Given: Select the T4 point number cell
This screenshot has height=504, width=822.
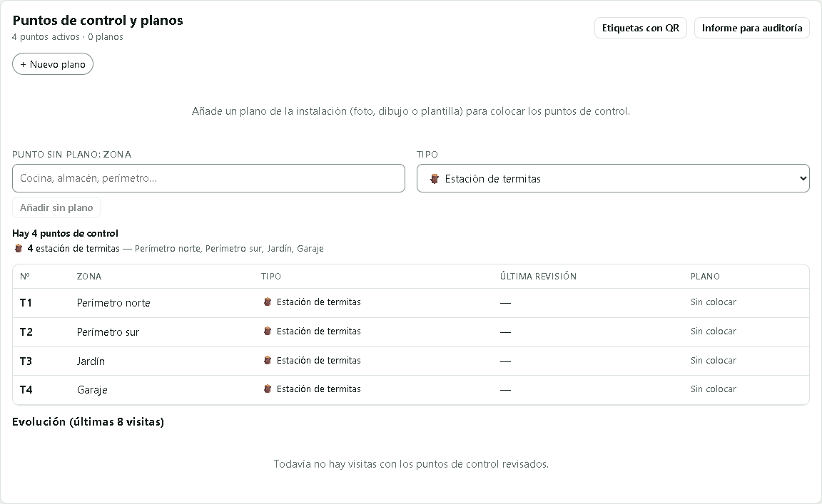Looking at the screenshot, I should click(x=26, y=390).
